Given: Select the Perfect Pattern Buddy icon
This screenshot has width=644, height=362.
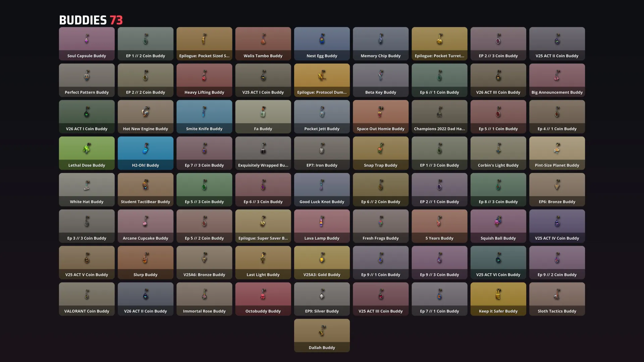Looking at the screenshot, I should tap(87, 76).
